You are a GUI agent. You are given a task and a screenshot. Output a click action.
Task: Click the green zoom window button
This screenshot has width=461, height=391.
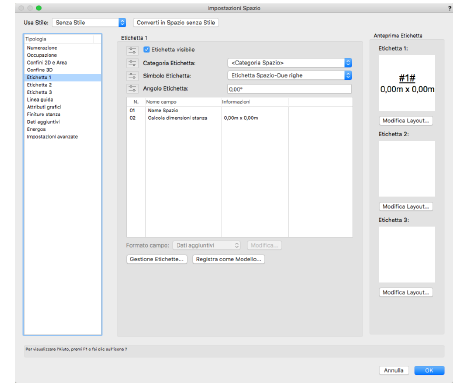point(39,8)
